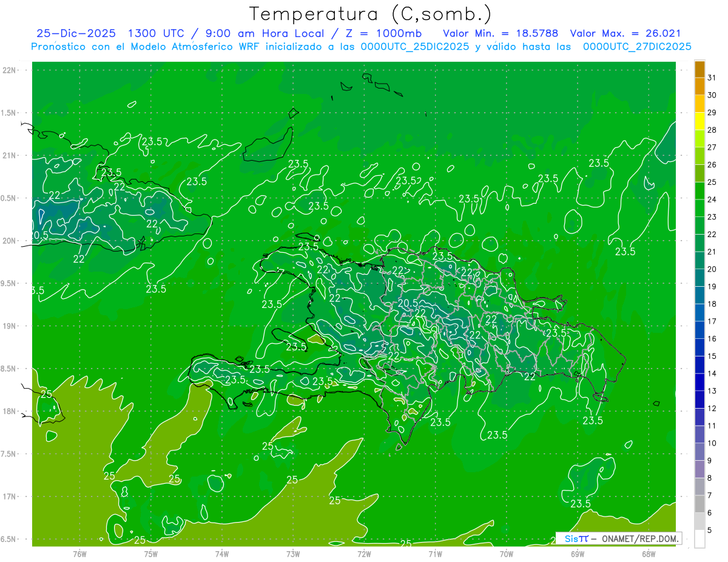Viewport: 728px width, 562px height.
Task: Click the 'Sis' logo beside ONAMET
Action: (x=572, y=538)
